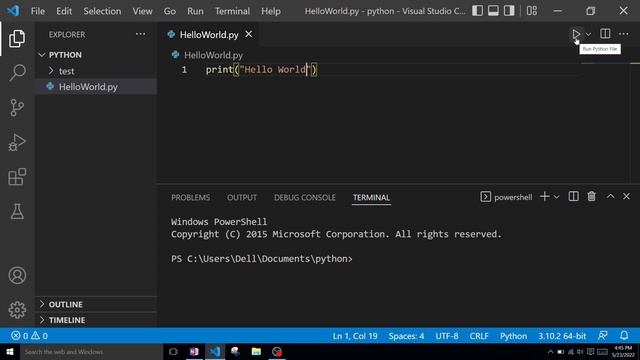Open the Go menu
The image size is (640, 360).
point(170,11)
